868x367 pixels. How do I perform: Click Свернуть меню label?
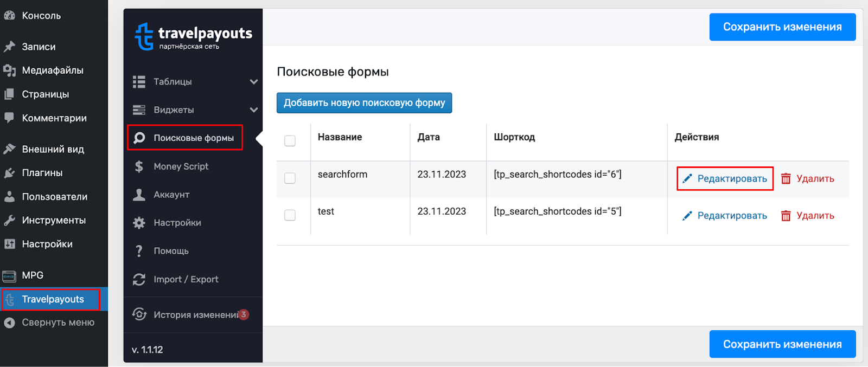(58, 323)
